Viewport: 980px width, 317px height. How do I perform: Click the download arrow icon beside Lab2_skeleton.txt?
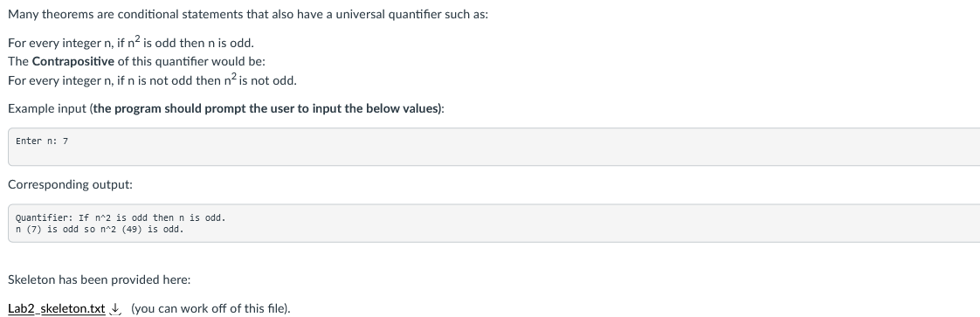coord(115,308)
